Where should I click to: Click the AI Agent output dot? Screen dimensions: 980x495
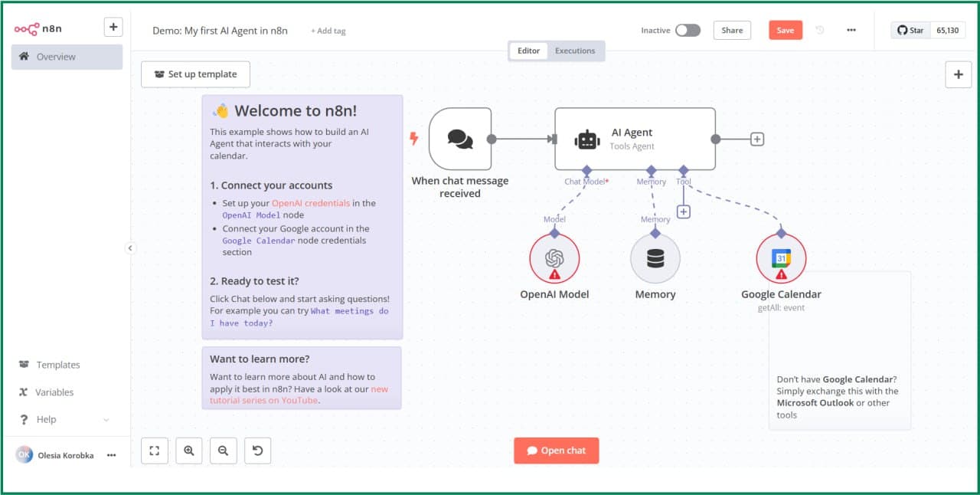pyautogui.click(x=716, y=139)
